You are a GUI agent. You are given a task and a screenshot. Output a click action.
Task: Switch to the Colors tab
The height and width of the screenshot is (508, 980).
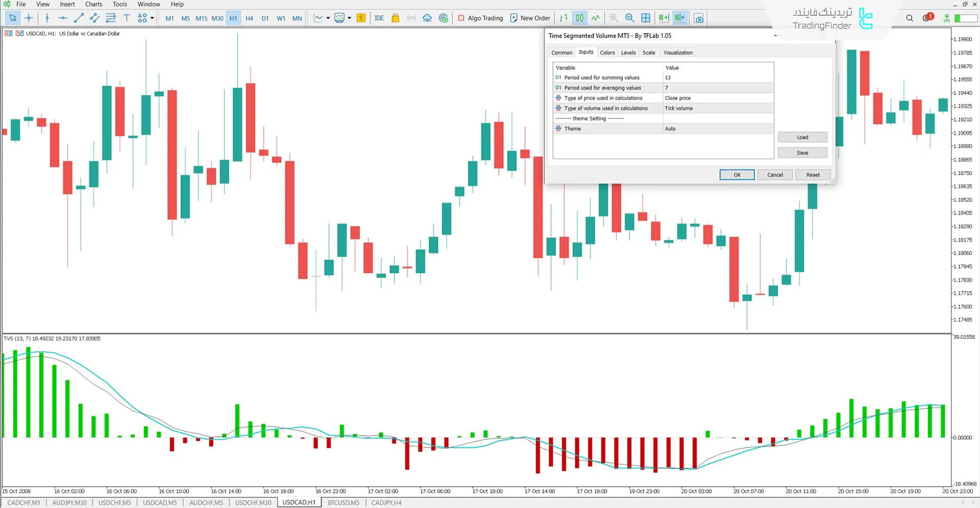(607, 52)
